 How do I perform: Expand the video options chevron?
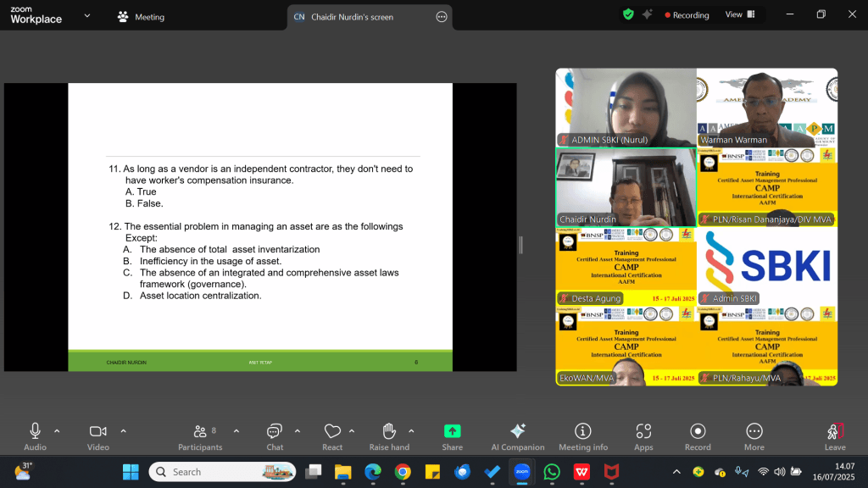pyautogui.click(x=124, y=431)
